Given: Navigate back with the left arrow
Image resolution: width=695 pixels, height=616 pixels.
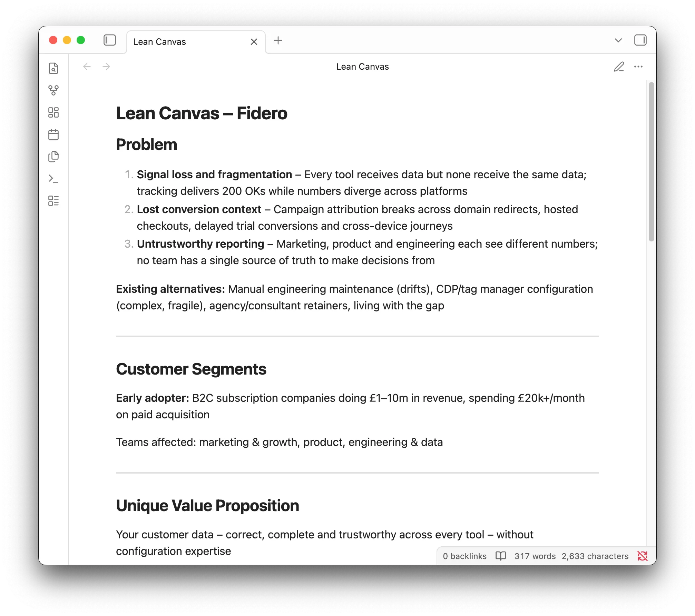Looking at the screenshot, I should (x=87, y=67).
